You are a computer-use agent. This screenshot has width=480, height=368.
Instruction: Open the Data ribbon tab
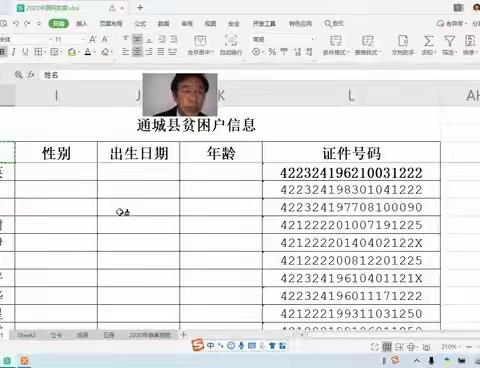(x=163, y=24)
